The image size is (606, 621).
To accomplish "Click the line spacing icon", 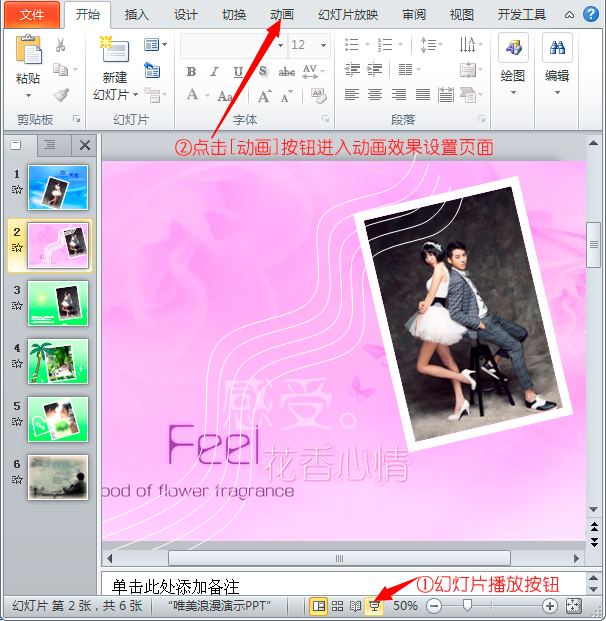I will point(428,44).
